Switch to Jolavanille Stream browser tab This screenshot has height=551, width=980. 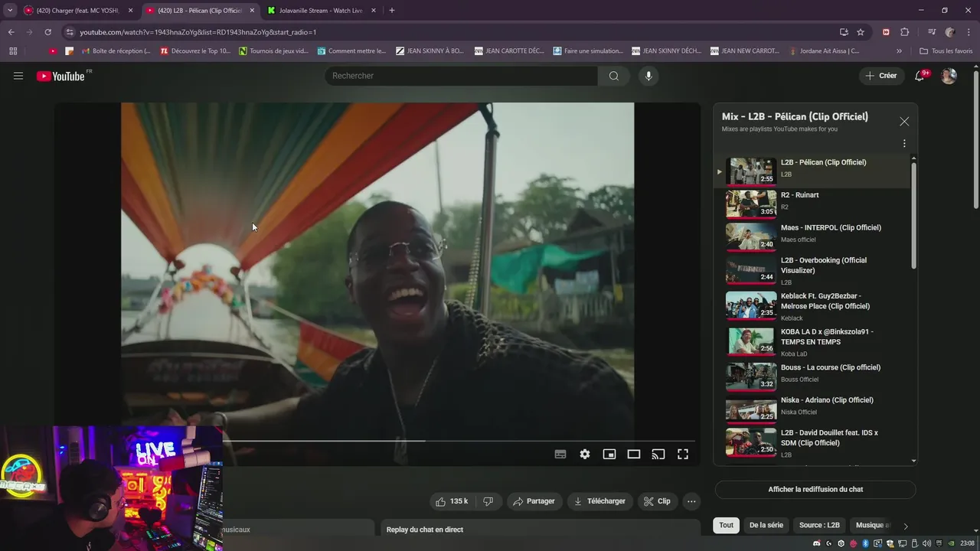tap(321, 11)
